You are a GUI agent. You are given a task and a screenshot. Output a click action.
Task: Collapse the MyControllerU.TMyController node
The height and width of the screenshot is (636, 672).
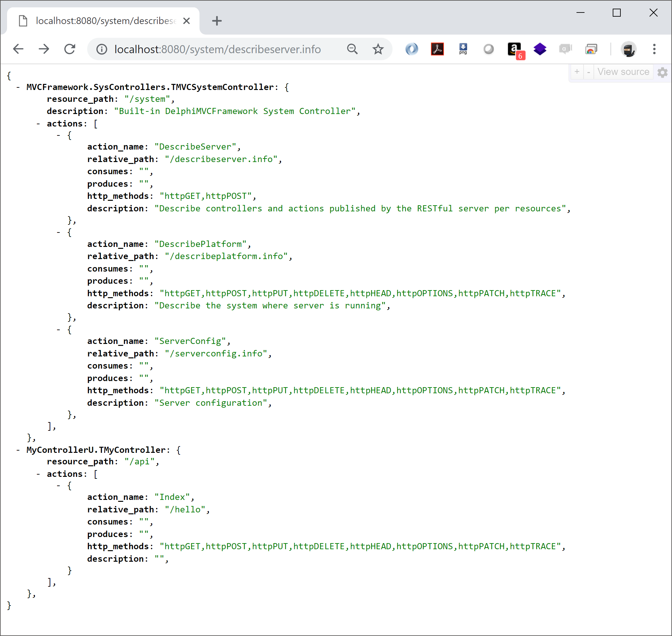coord(18,450)
